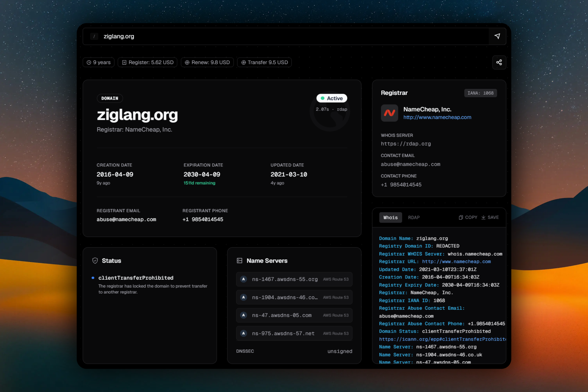Click the expiration date 2030-04-09

pos(202,174)
